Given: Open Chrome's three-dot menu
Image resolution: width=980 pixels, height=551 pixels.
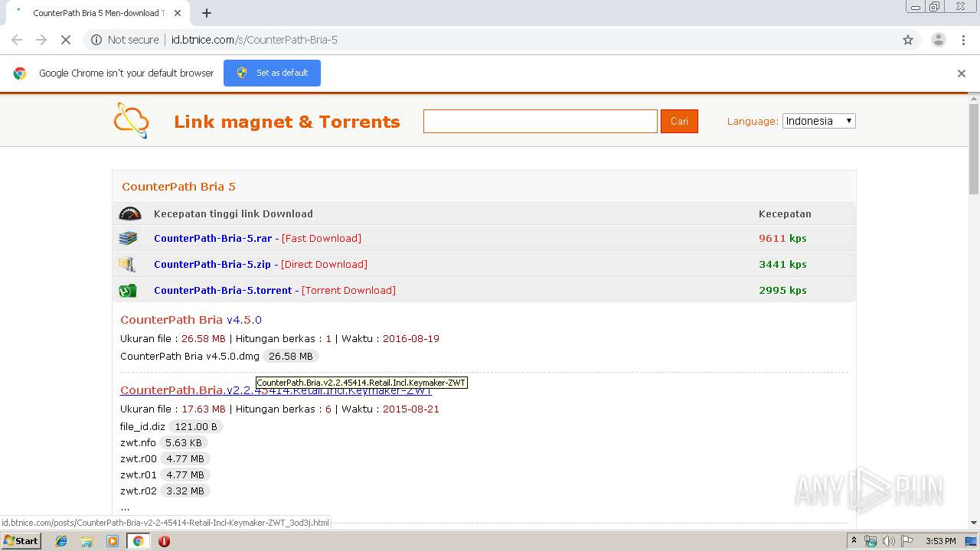Looking at the screenshot, I should (x=963, y=40).
